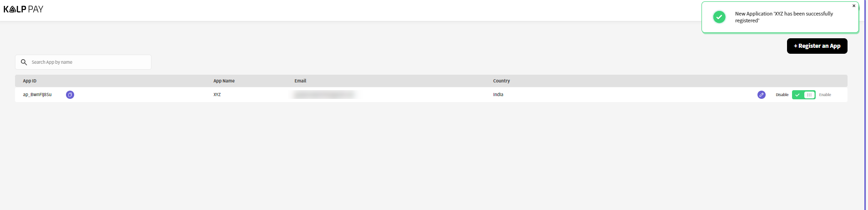Copy the ap_BwnFIj8Su App ID

[70, 95]
